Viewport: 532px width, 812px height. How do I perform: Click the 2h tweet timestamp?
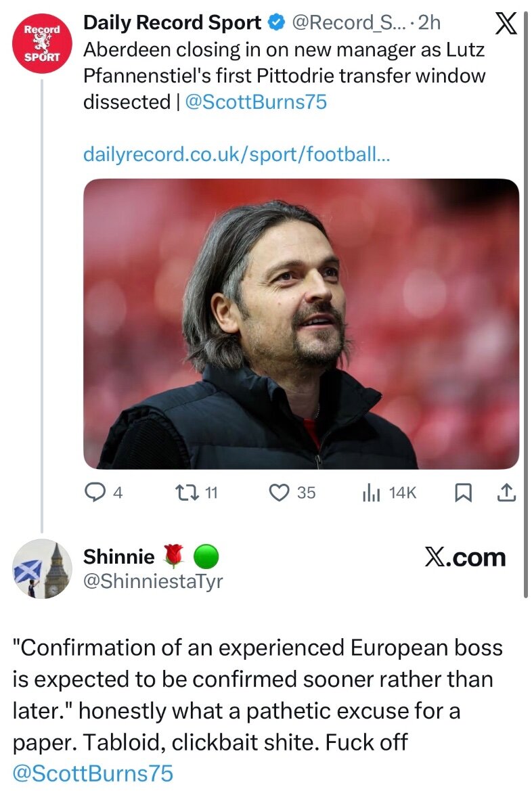(430, 23)
